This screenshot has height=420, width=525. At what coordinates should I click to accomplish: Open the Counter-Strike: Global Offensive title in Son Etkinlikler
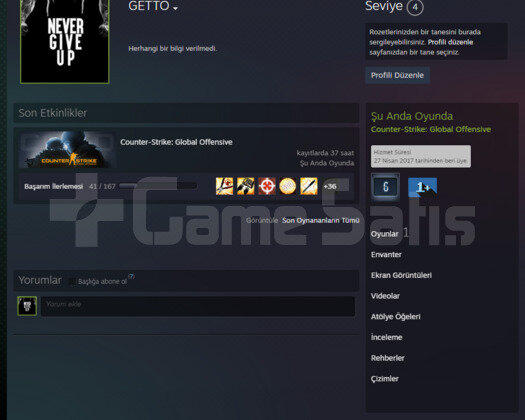point(176,142)
